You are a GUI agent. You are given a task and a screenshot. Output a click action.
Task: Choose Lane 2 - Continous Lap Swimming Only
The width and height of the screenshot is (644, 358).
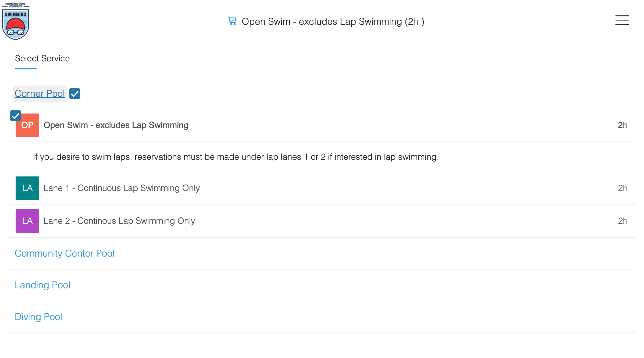click(x=119, y=221)
